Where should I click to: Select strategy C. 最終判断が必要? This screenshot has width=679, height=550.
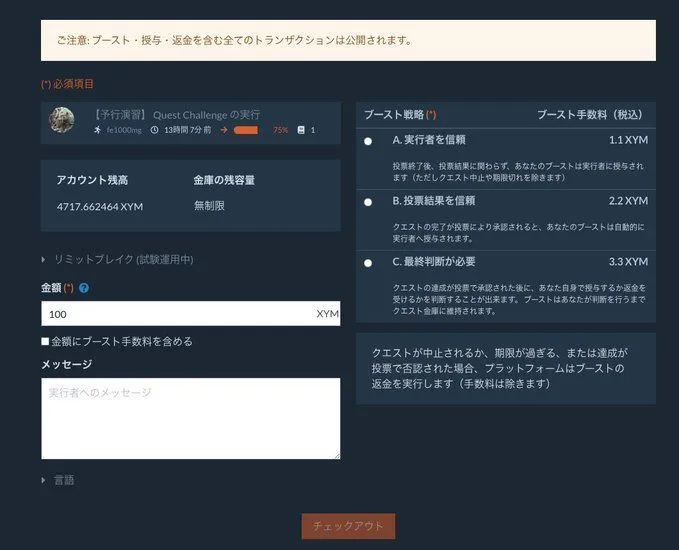[x=368, y=263]
